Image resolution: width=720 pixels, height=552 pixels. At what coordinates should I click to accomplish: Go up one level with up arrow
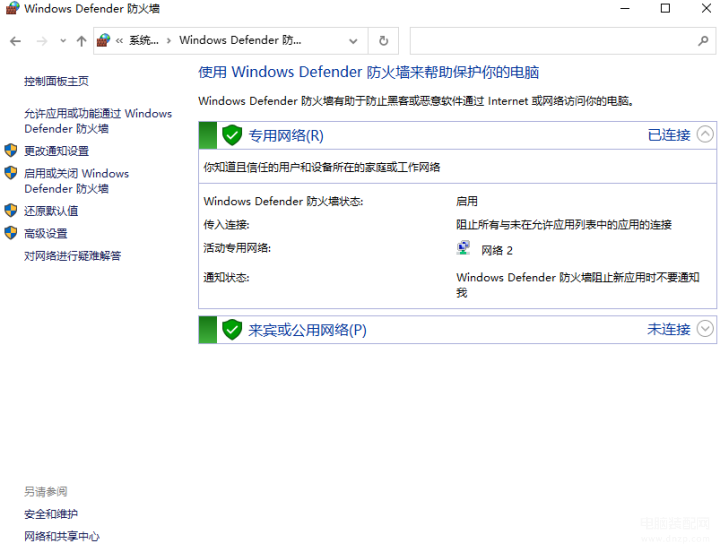[81, 41]
